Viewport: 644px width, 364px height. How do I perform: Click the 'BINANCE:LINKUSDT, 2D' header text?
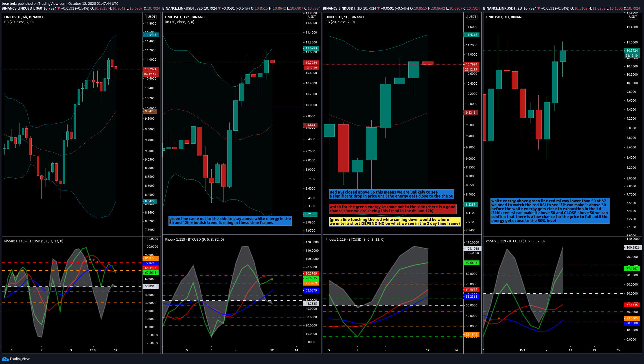tap(503, 8)
